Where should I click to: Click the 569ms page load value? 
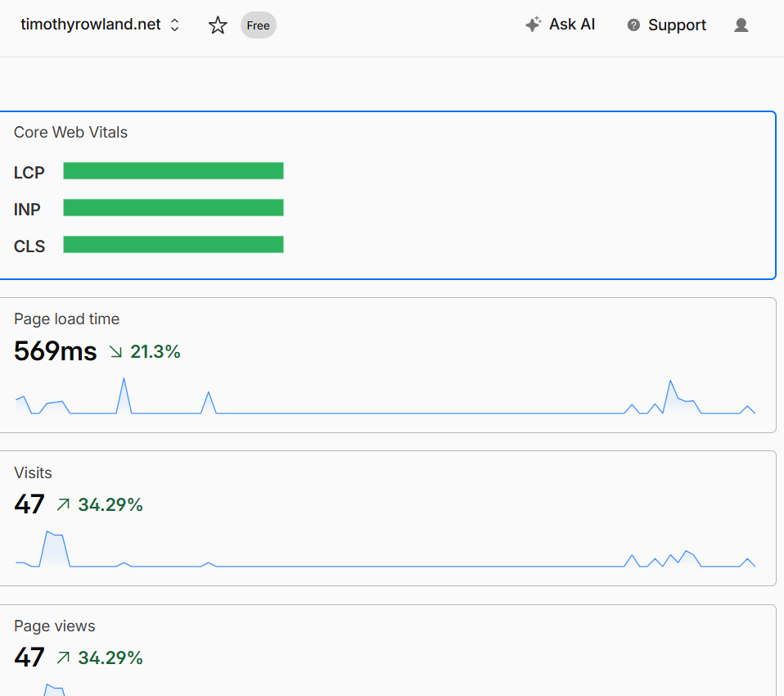click(56, 350)
